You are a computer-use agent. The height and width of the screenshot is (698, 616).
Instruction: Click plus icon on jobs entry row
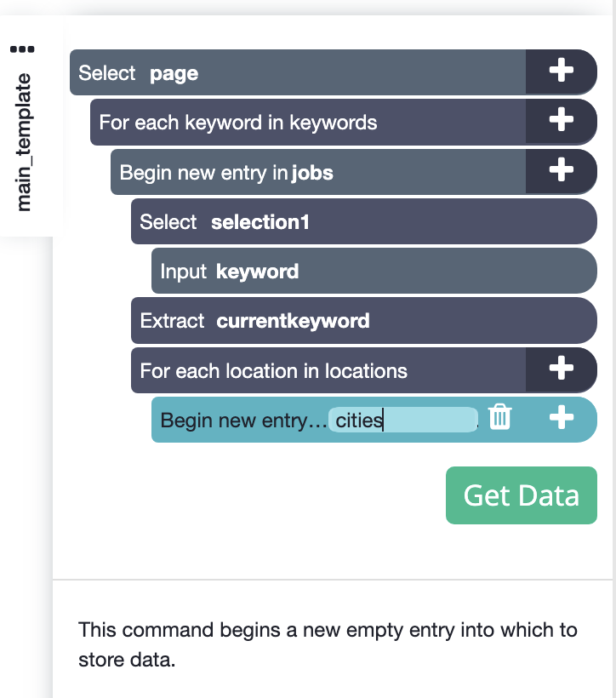(561, 170)
